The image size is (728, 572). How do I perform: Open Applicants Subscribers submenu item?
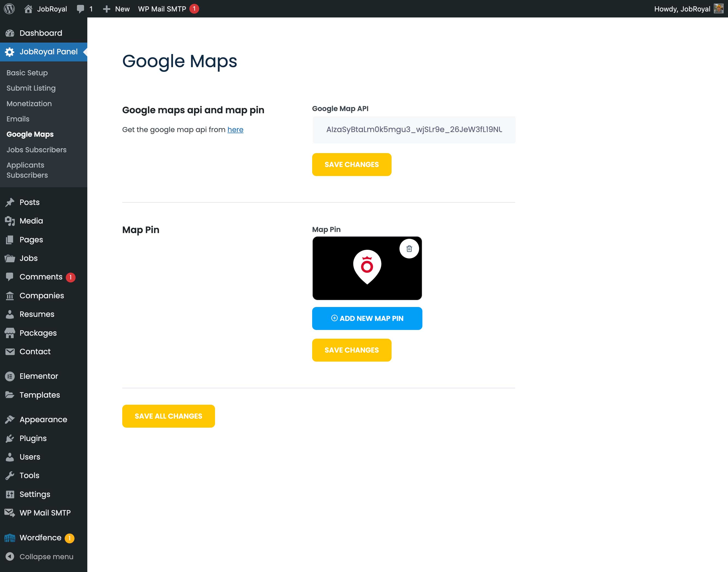(27, 170)
